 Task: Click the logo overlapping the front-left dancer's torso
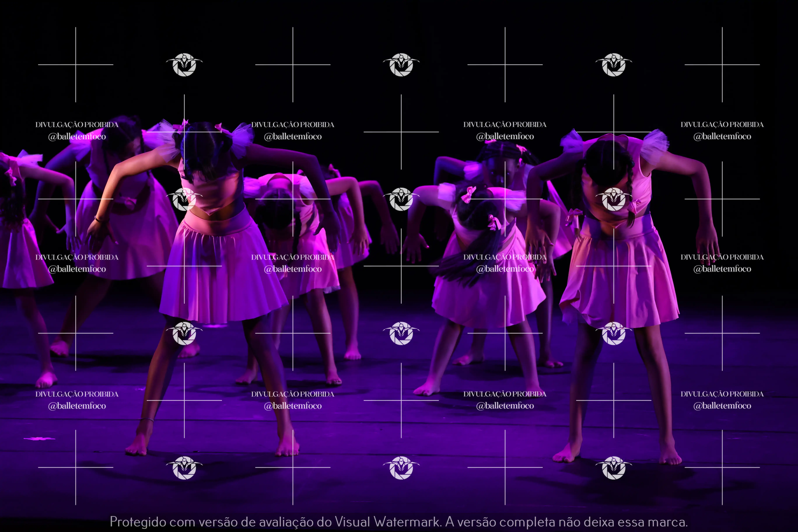[x=184, y=199]
